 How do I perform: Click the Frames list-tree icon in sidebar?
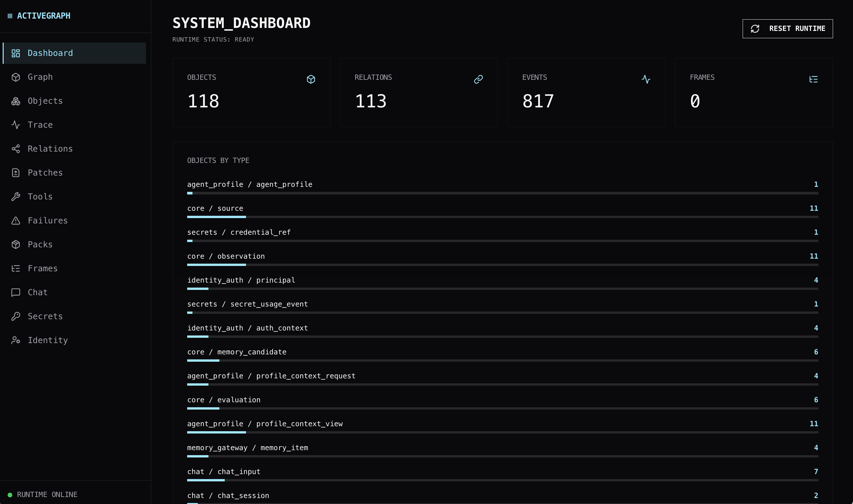(16, 269)
